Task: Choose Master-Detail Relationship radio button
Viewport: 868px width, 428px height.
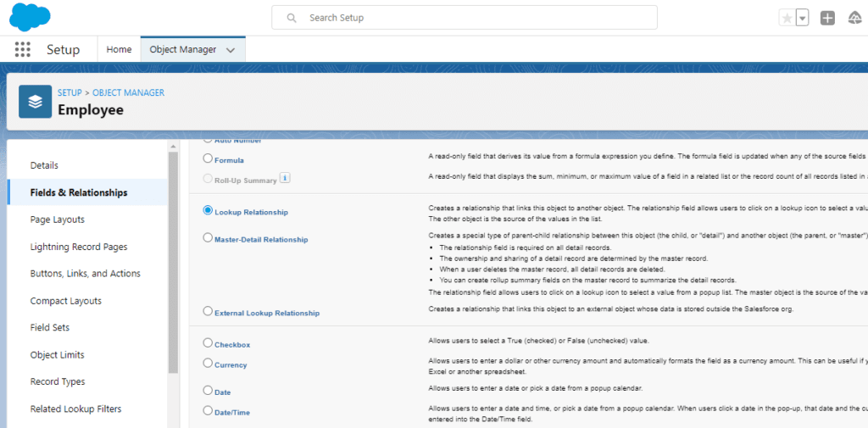Action: (x=208, y=237)
